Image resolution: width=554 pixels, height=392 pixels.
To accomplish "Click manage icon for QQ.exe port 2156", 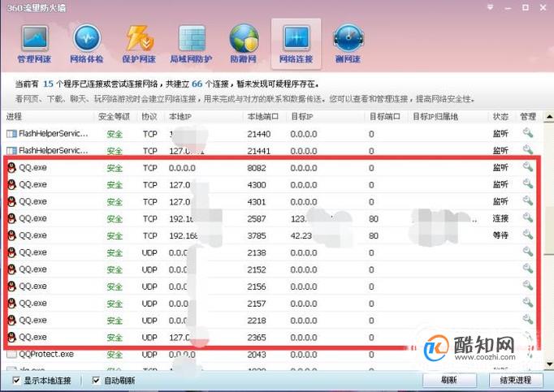I will pos(528,286).
